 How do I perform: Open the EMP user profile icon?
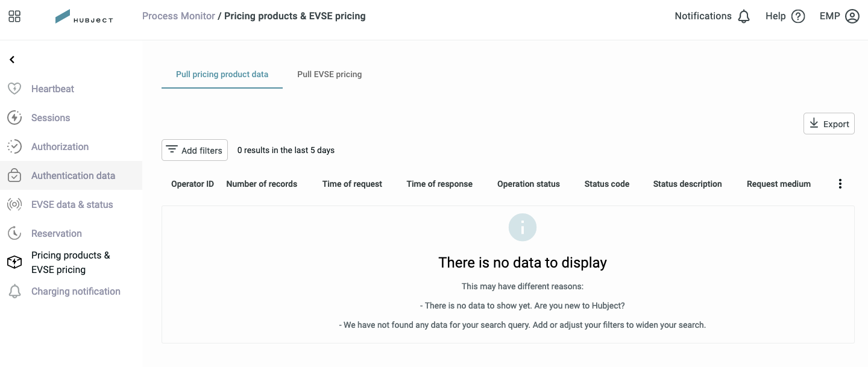click(852, 16)
